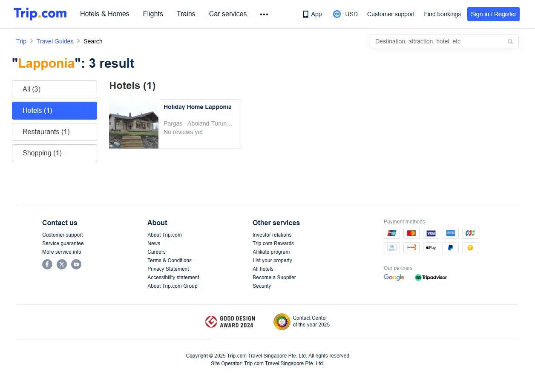Open Find bookings in header
The height and width of the screenshot is (392, 535).
coord(442,14)
